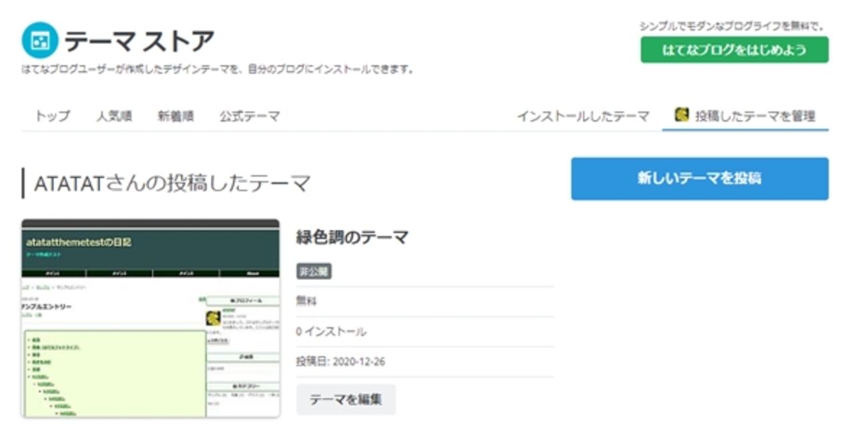The image size is (868, 443).
Task: Open the 公式テーマ tab
Action: pos(250,116)
